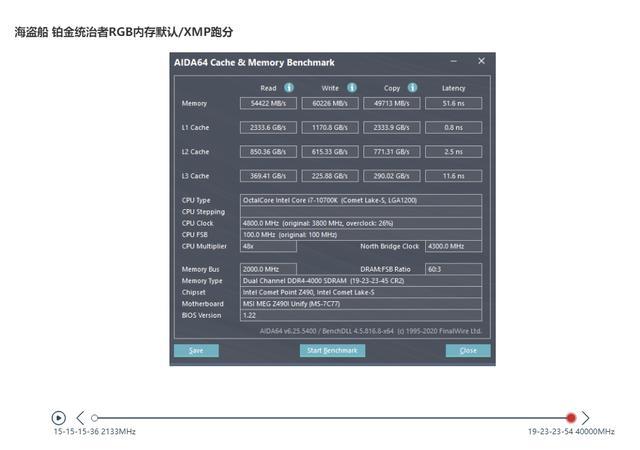
Task: Click L3 Cache Write value 225.88 GB/s
Action: click(x=330, y=176)
